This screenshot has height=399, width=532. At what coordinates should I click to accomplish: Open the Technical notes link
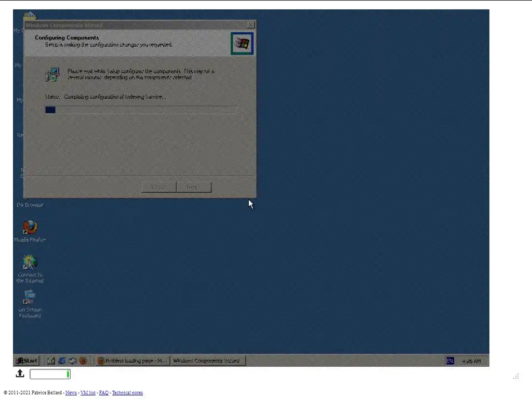(x=128, y=393)
